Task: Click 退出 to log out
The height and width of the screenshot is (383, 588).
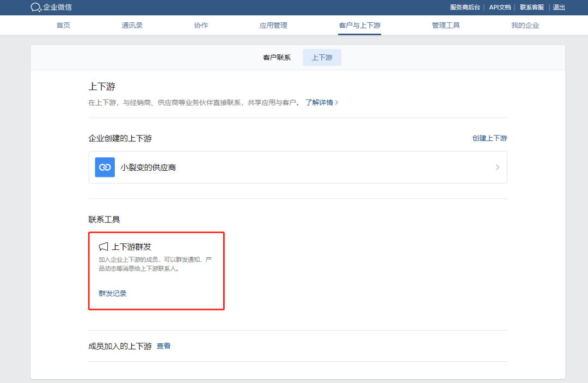Action: 559,7
